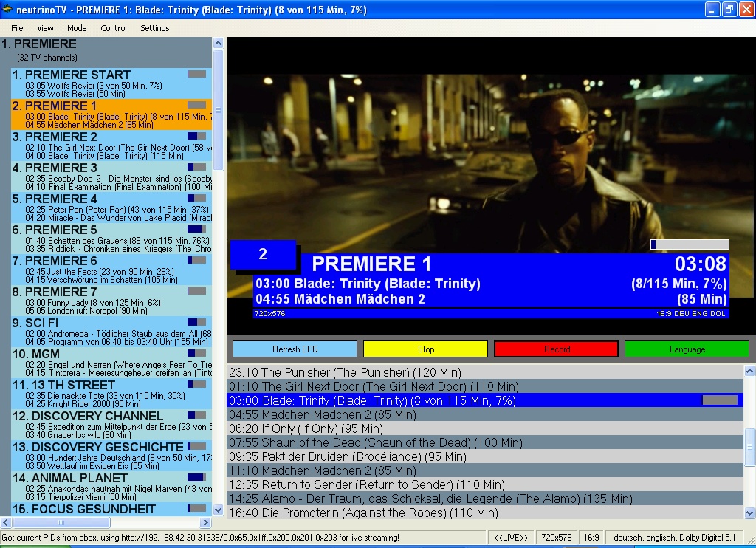Select 16:40 Die Promoterin EPG entry
Viewport: 756px width, 548px height.
(484, 512)
